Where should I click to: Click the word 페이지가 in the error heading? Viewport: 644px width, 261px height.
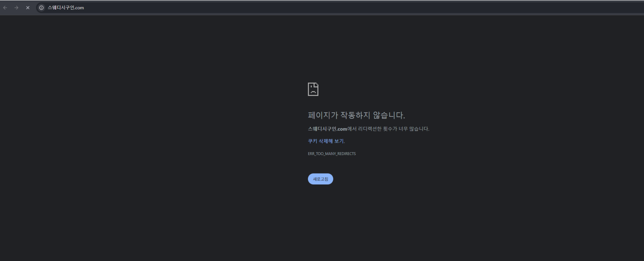[x=323, y=115]
